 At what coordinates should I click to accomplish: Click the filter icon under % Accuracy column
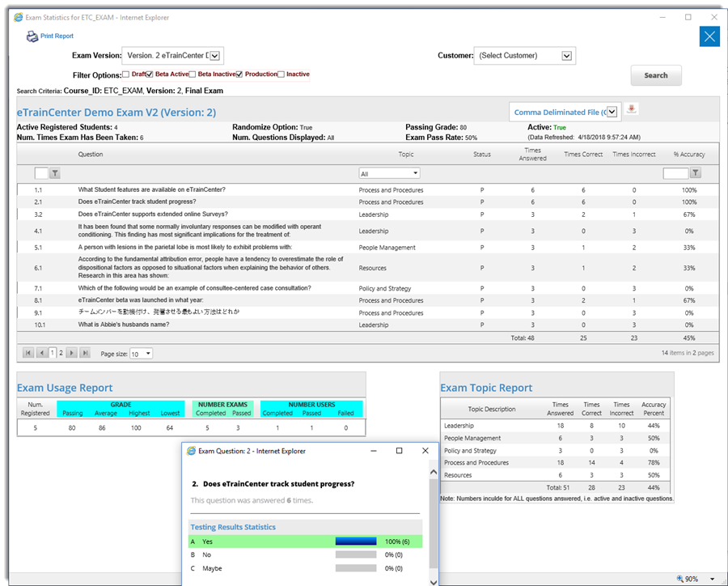(x=695, y=173)
